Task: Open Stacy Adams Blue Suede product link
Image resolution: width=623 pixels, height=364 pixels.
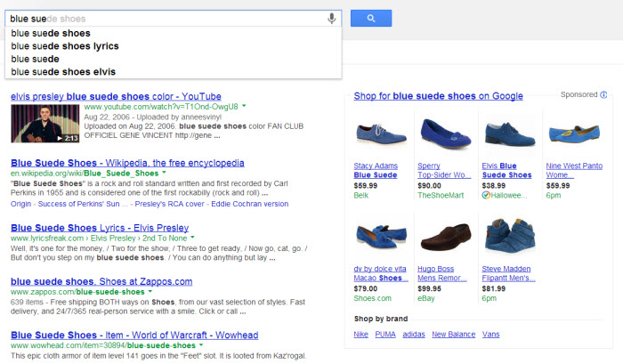Action: 376,171
